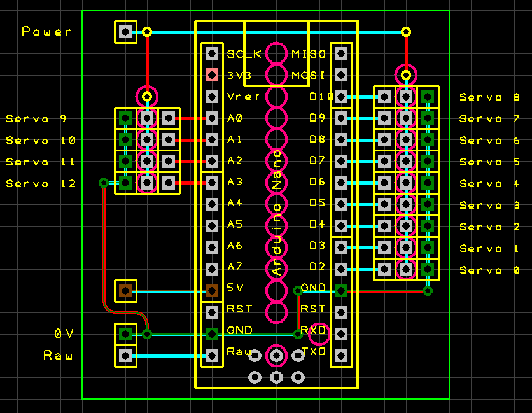The image size is (532, 413).
Task: Click the square pad beside the Power label
Action: pos(125,32)
